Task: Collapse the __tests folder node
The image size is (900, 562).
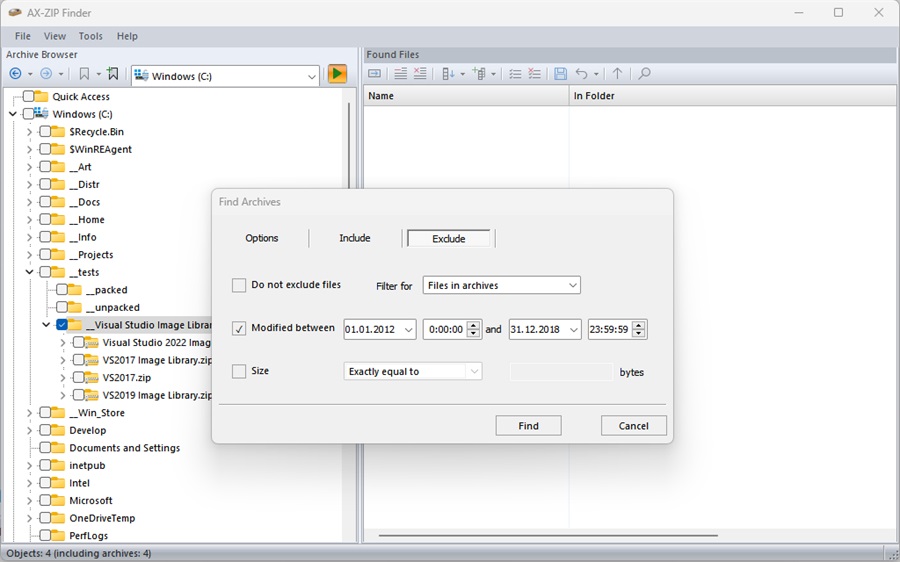Action: [29, 272]
